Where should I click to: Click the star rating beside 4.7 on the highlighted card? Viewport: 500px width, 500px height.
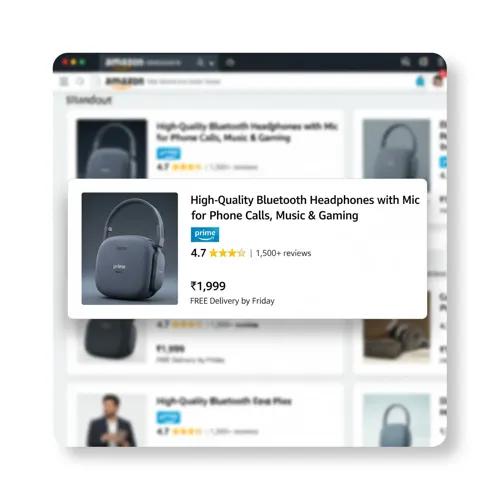pos(227,253)
